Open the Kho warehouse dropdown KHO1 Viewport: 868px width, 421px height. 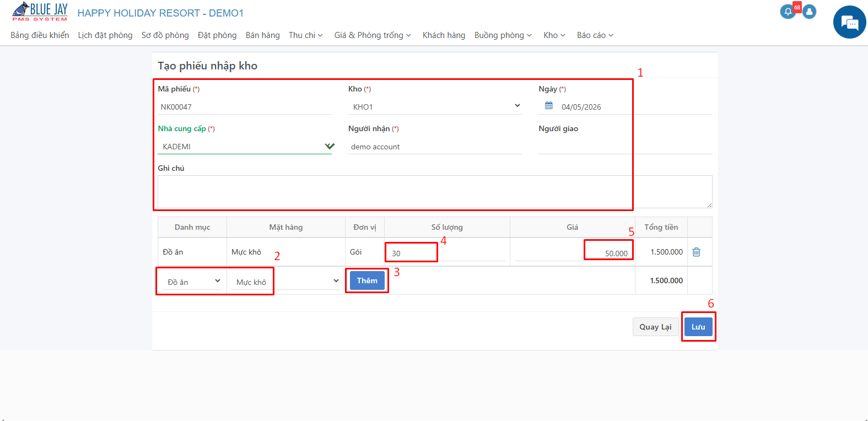[435, 106]
